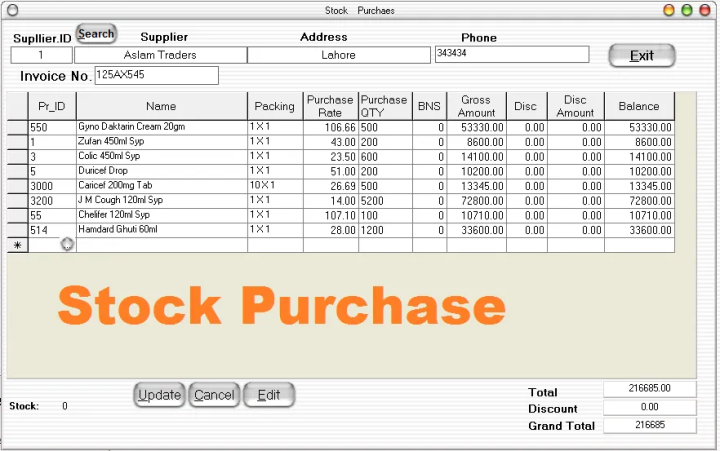This screenshot has width=720, height=451.
Task: Click the Edit button
Action: [x=269, y=395]
